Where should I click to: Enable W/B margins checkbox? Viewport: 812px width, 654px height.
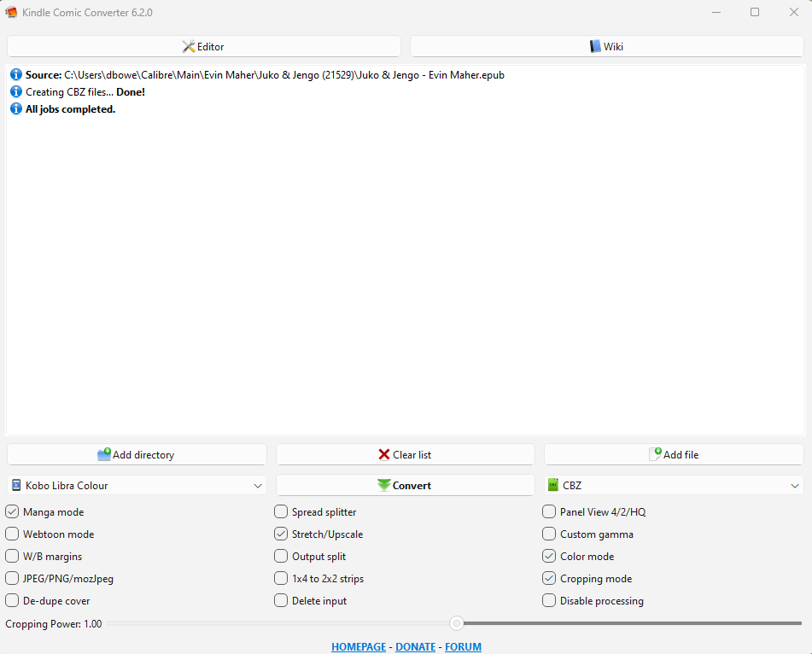[x=12, y=556]
